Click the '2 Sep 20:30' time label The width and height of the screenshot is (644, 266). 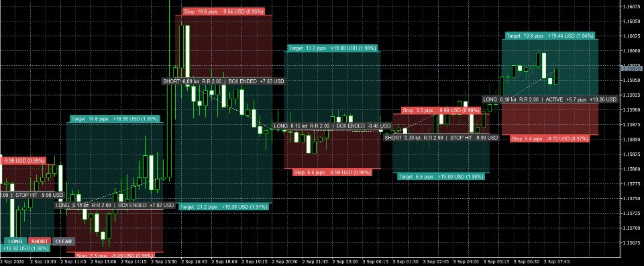click(x=285, y=261)
